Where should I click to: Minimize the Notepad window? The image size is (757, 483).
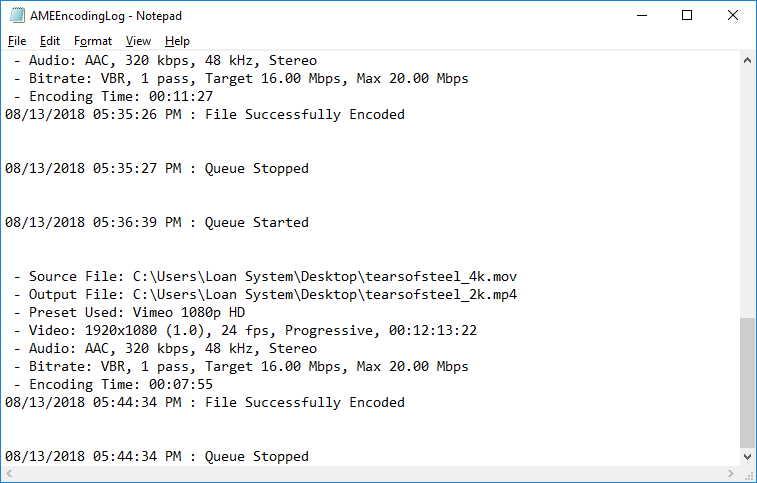[x=640, y=15]
